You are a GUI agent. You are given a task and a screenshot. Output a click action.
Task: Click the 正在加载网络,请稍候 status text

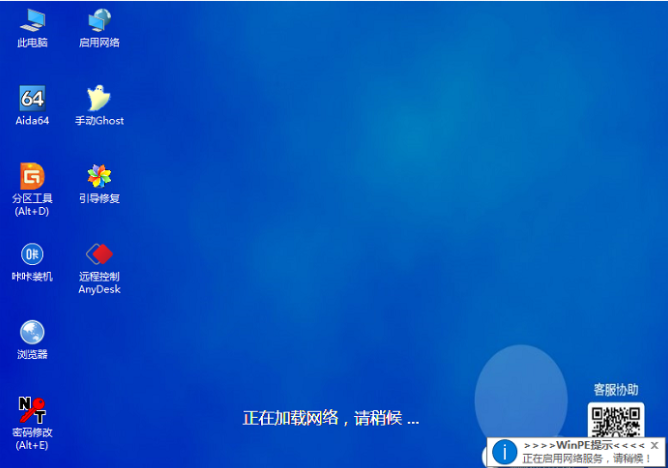click(331, 418)
